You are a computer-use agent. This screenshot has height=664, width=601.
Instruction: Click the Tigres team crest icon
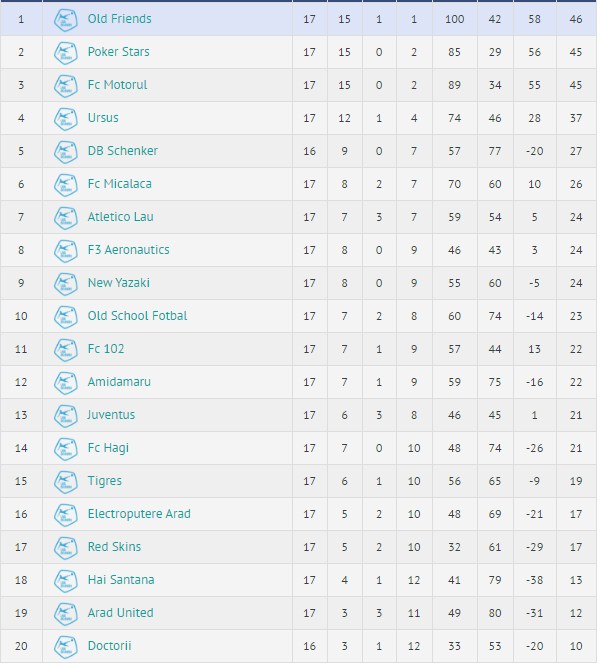[x=66, y=481]
